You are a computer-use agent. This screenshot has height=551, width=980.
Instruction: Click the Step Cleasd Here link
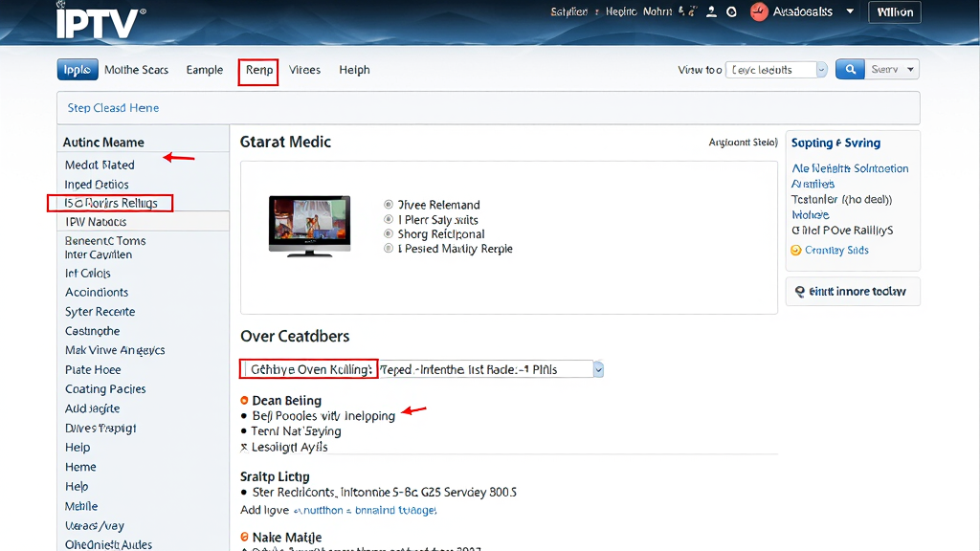113,108
